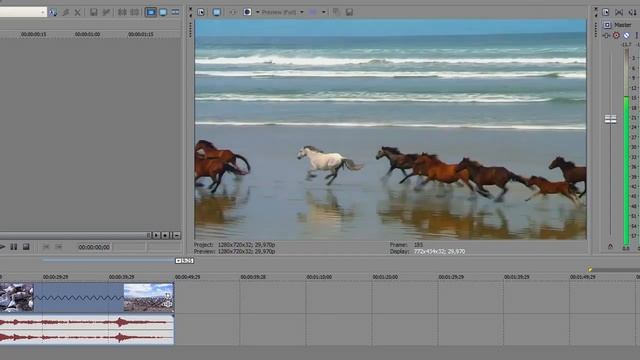This screenshot has width=640, height=360.
Task: Click the lightning bolt icon in trimmer toolbar
Action: 66,12
